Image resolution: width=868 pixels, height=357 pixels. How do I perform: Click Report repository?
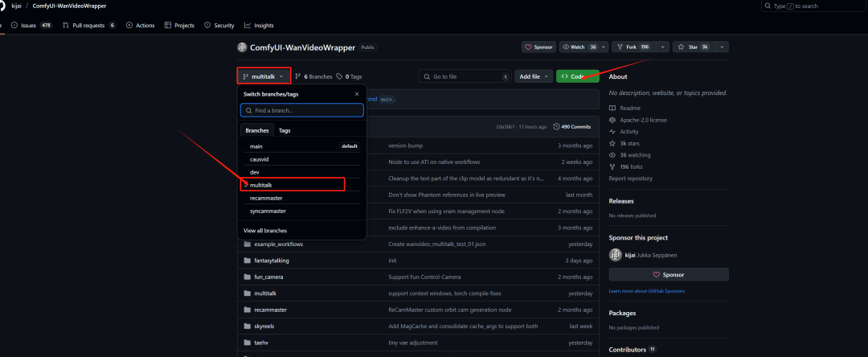click(x=631, y=178)
